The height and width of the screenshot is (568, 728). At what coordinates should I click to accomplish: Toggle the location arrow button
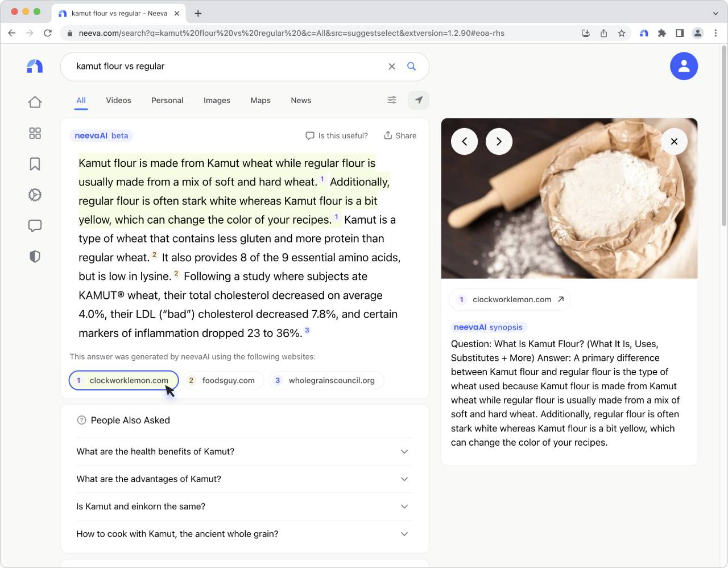click(419, 100)
